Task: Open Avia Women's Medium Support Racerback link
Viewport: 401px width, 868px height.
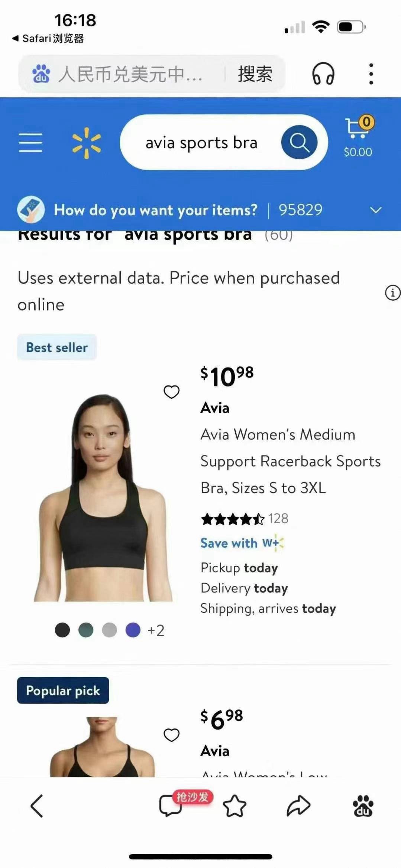Action: [x=290, y=461]
